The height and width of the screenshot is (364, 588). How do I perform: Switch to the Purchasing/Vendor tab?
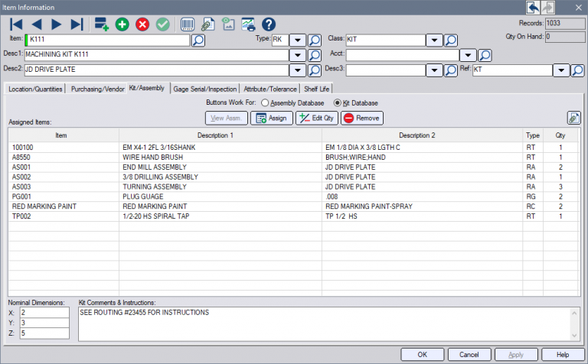(x=96, y=89)
